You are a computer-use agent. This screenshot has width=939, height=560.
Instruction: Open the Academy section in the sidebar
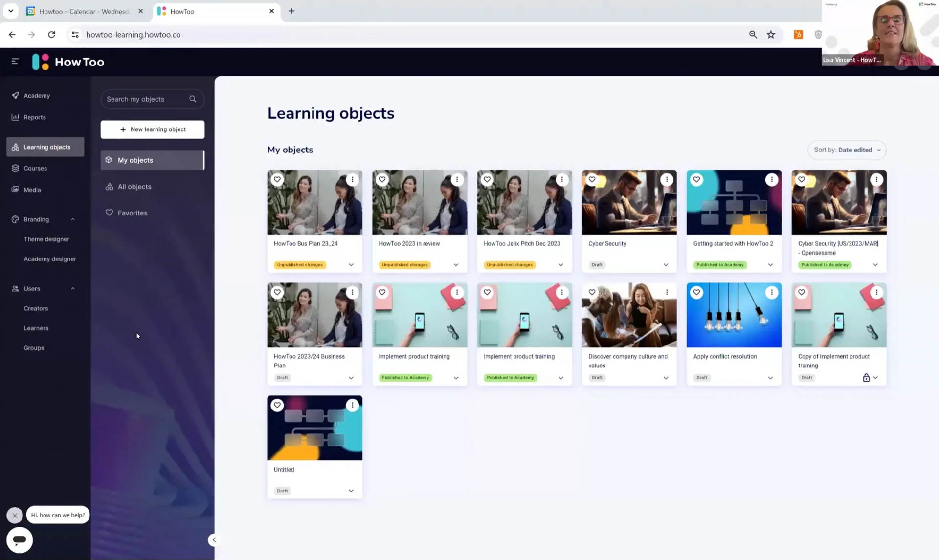37,95
